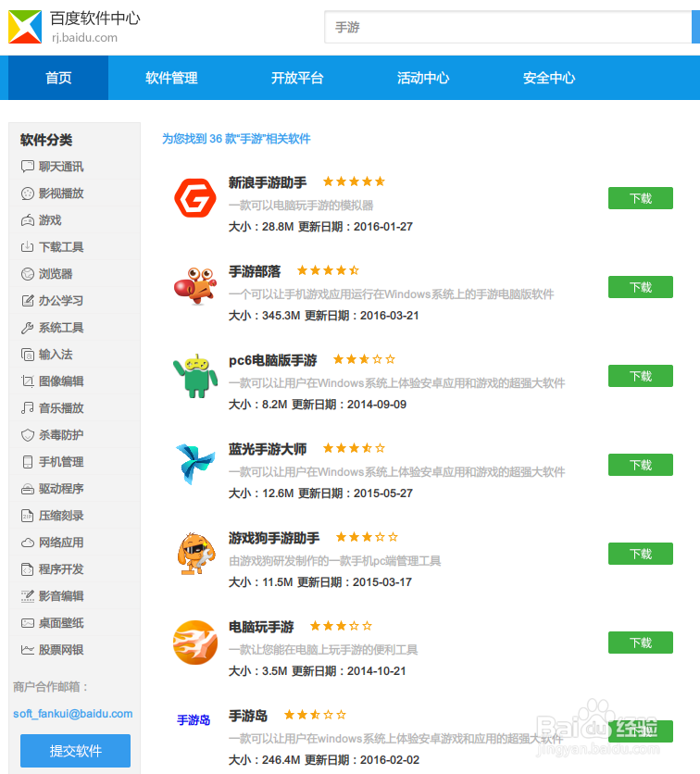The width and height of the screenshot is (700, 774).
Task: Click the 股票网银 chart icon
Action: pos(28,650)
